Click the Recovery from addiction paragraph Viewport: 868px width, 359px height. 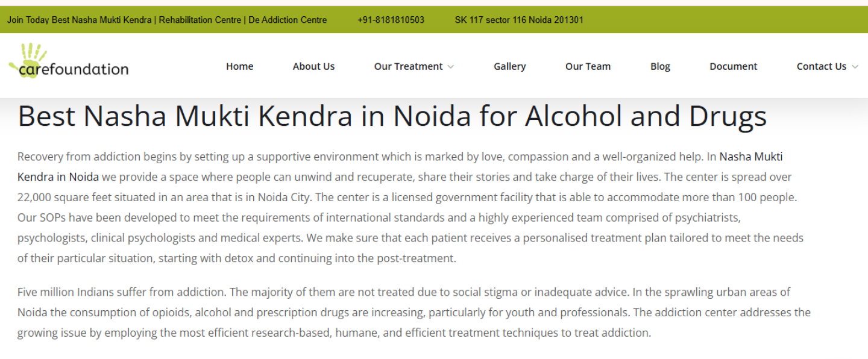coord(410,207)
